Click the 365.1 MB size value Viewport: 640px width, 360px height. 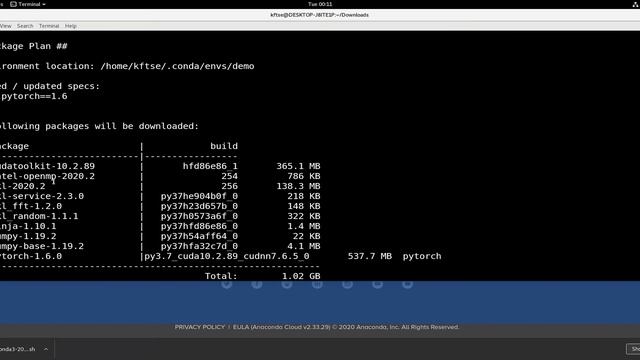pos(298,166)
